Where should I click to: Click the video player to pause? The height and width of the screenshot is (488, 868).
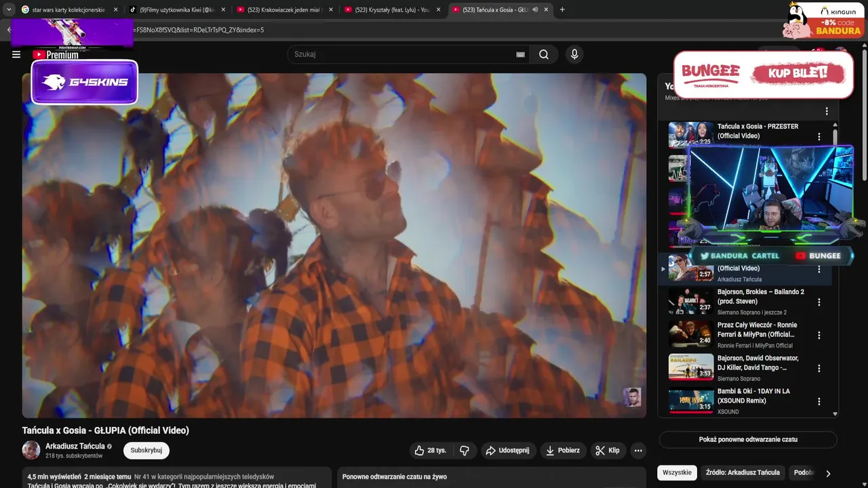[x=334, y=245]
